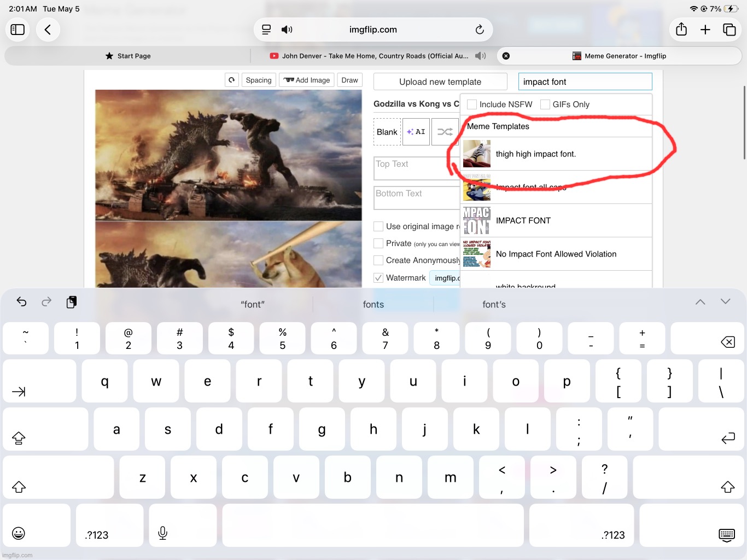Image resolution: width=747 pixels, height=560 pixels.
Task: Check Use original image resolution
Action: [378, 226]
